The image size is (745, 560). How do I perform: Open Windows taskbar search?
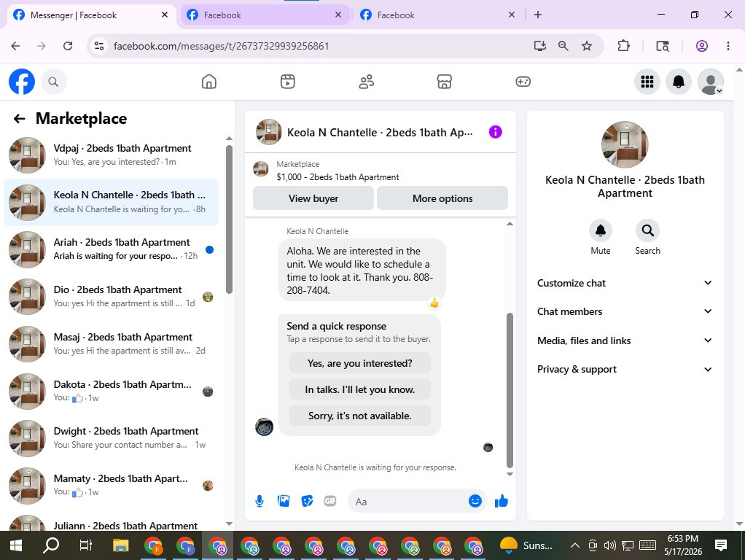51,545
